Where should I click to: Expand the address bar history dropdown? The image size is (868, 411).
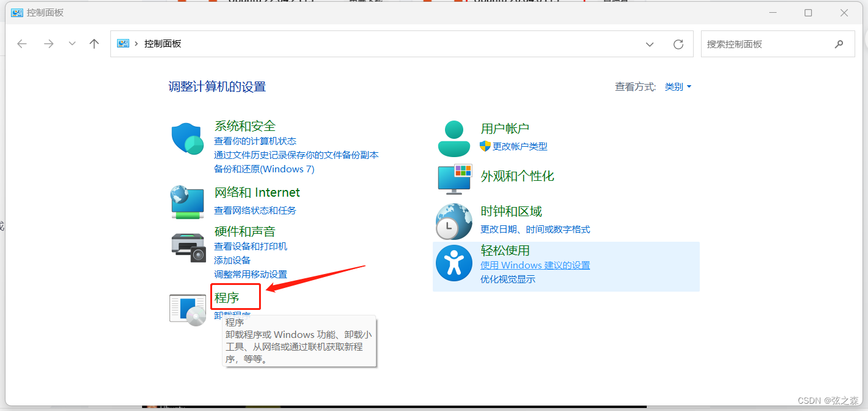[x=650, y=44]
